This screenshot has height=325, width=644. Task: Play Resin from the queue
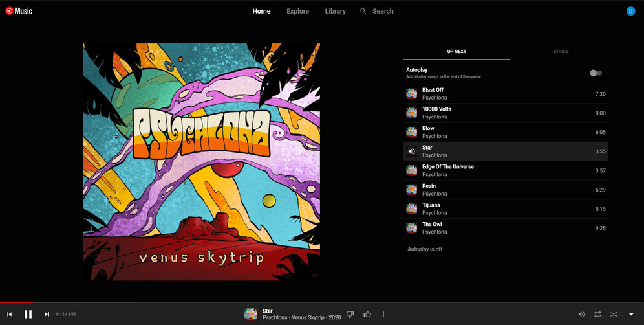tap(506, 190)
